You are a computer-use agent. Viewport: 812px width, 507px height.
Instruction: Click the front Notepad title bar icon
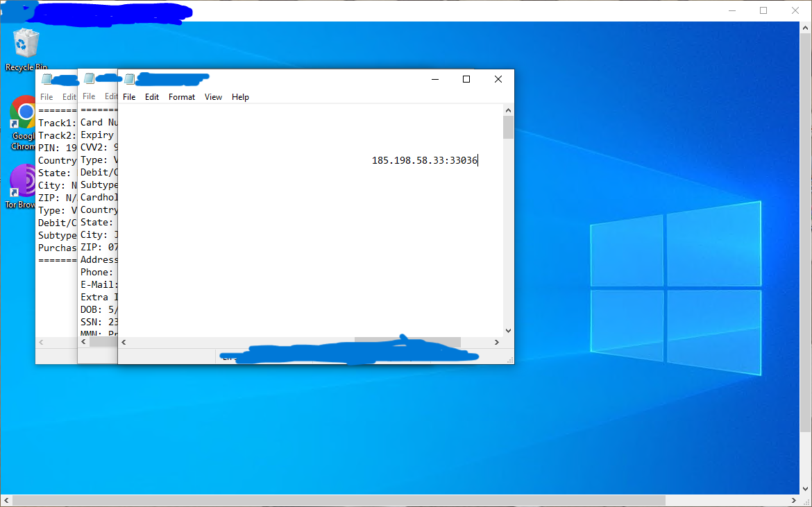pos(129,79)
